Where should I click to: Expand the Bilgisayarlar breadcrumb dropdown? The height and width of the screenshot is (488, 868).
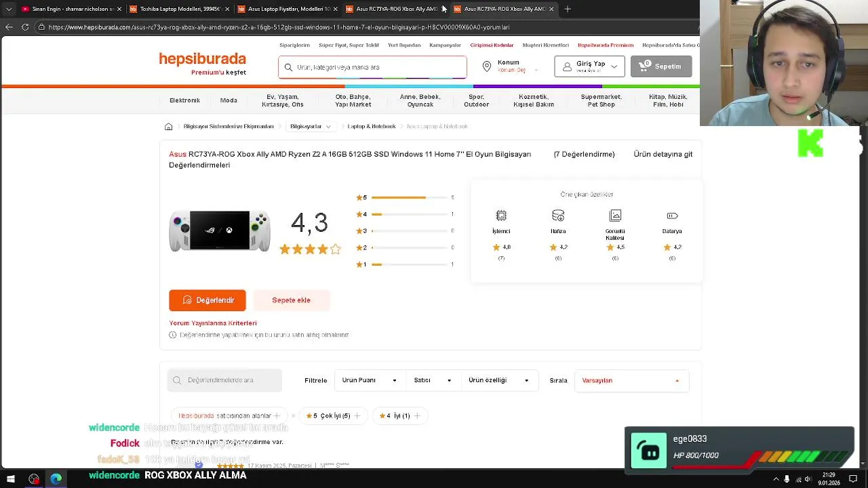(x=311, y=127)
